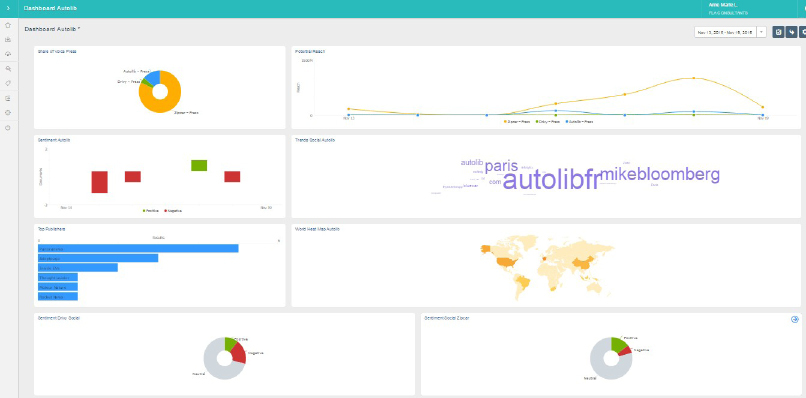Open the search magnifier icon in sidebar

(x=8, y=68)
